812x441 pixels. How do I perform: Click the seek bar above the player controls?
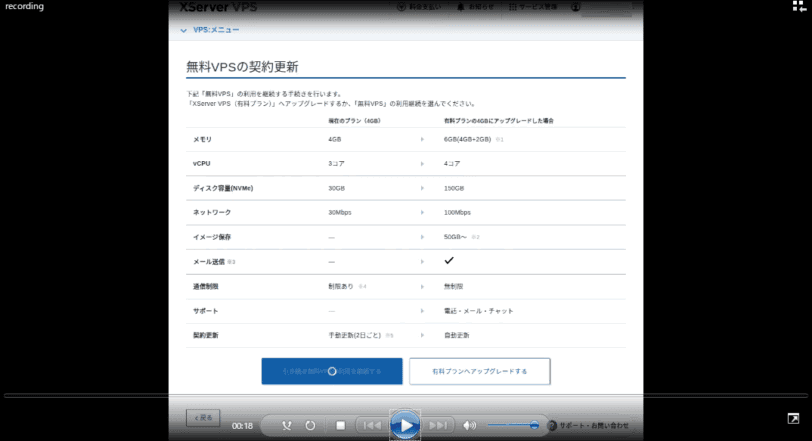tap(406, 396)
